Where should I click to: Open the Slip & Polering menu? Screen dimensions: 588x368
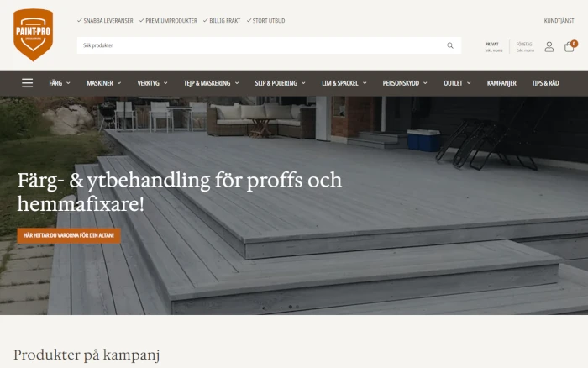click(x=280, y=83)
